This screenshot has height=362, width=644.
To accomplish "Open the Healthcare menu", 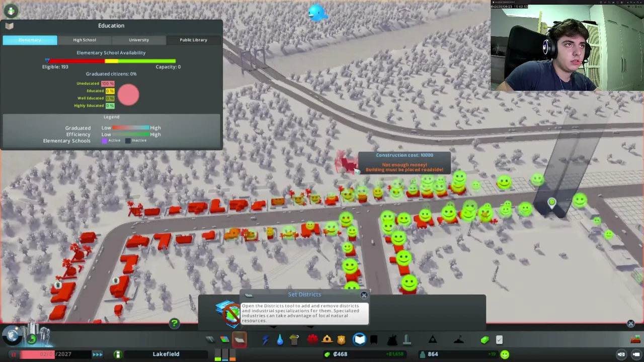I will pos(312,340).
